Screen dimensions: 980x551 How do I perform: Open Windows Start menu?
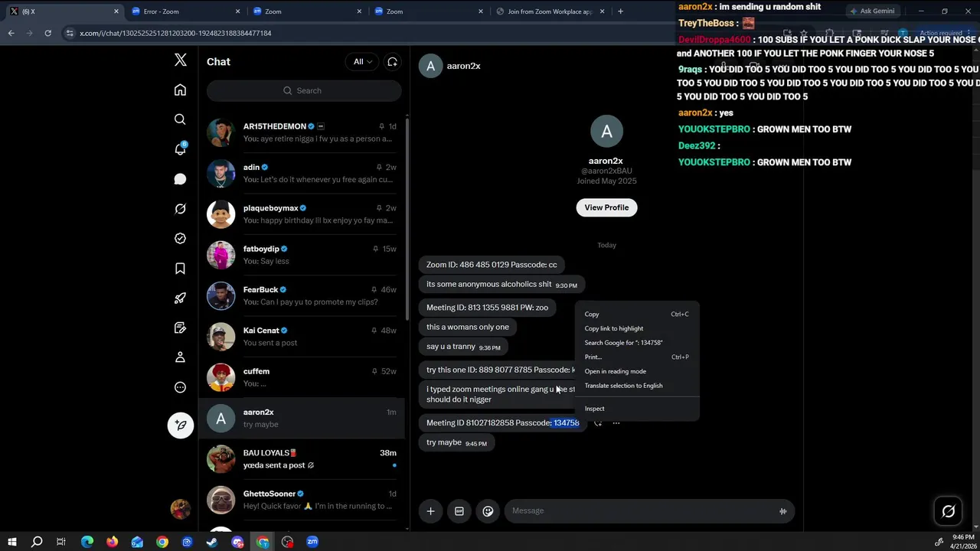point(11,542)
